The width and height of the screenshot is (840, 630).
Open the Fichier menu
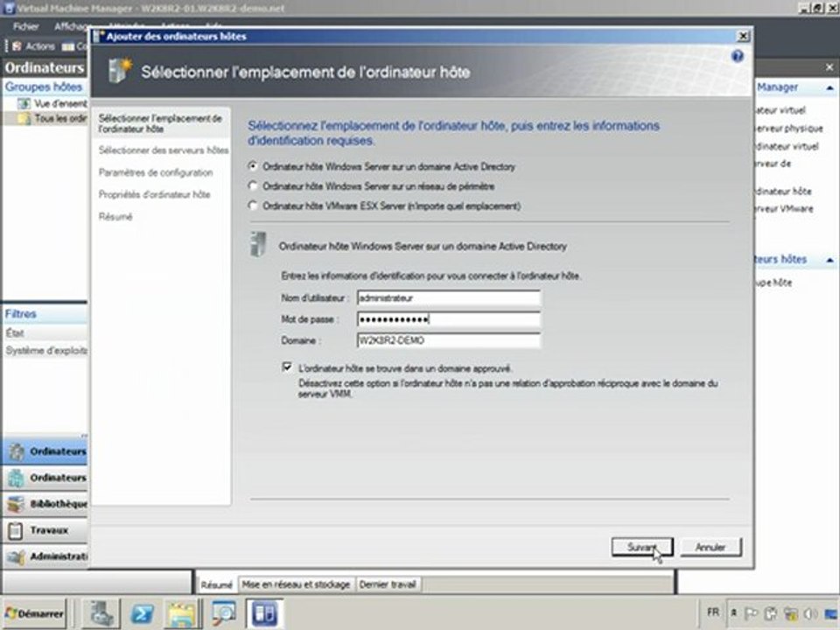pos(25,26)
